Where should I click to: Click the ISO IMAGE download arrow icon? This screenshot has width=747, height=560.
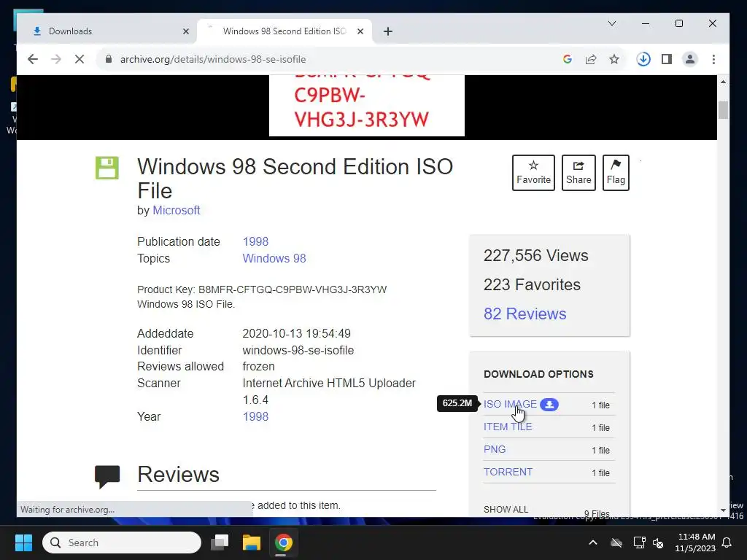click(x=549, y=404)
